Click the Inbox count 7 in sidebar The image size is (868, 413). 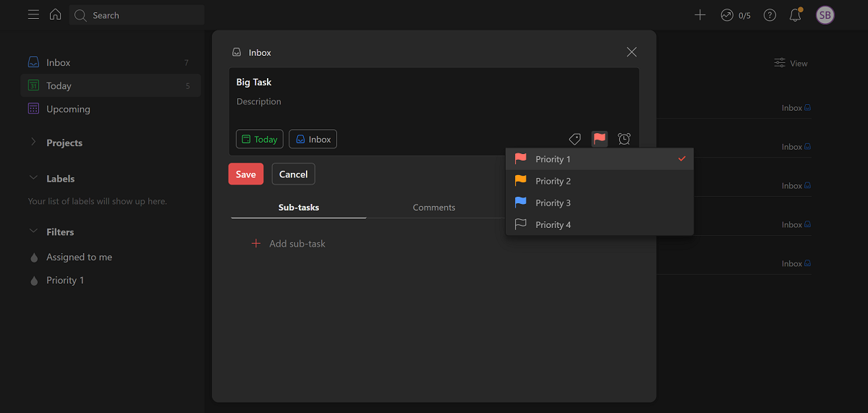[x=187, y=63]
